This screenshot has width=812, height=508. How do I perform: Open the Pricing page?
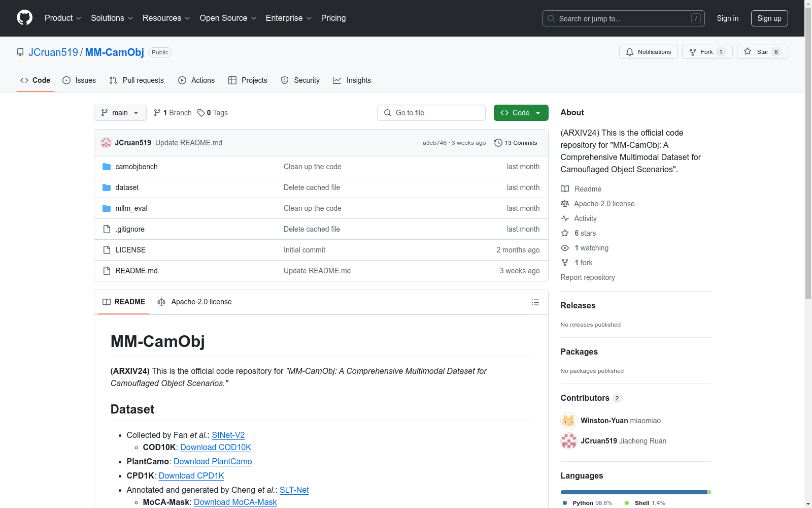(x=333, y=18)
